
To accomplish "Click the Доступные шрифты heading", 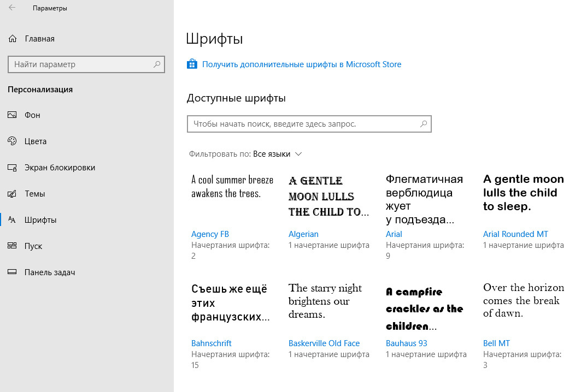I will click(x=236, y=98).
